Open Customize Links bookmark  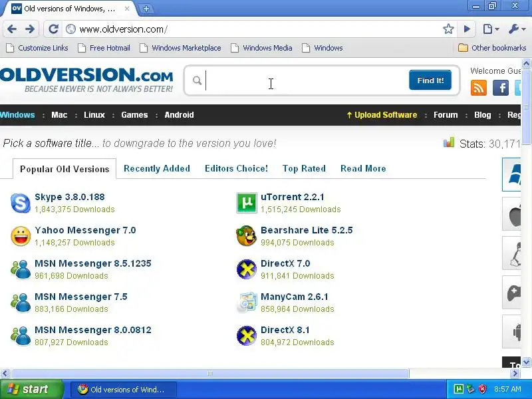tap(37, 48)
